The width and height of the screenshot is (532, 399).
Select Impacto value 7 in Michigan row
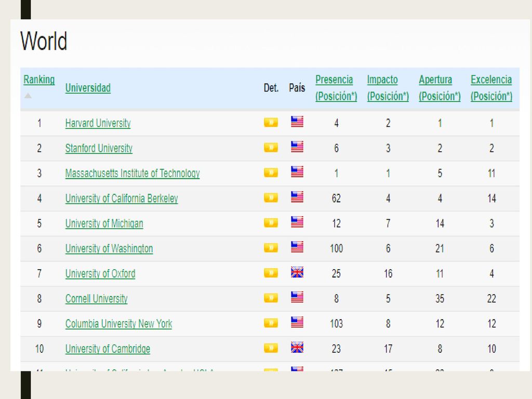tap(388, 223)
